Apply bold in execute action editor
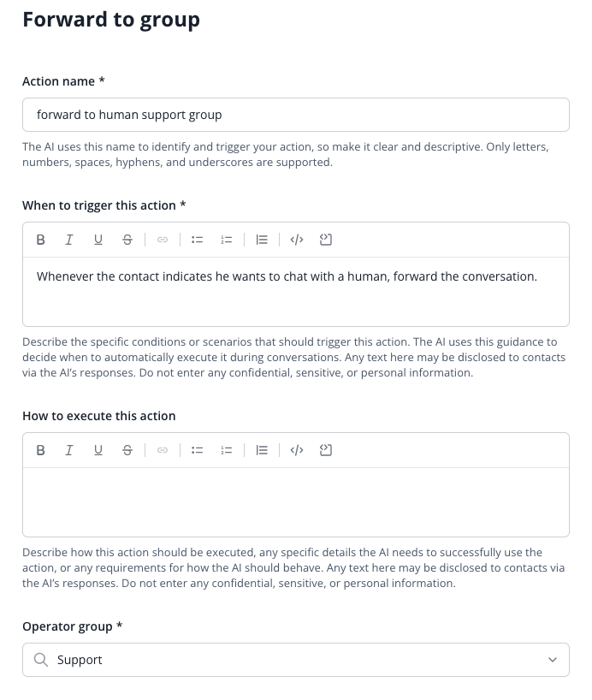592x700 pixels. [40, 450]
